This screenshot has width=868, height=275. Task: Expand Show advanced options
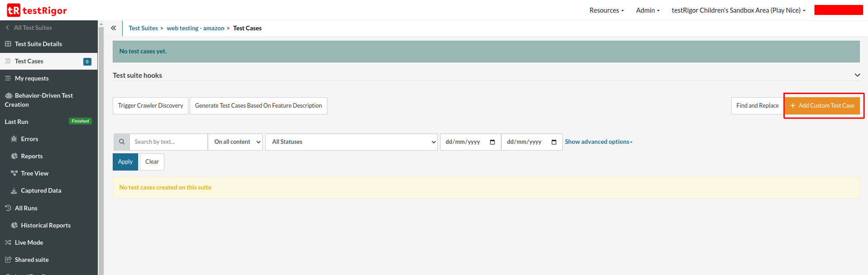click(x=598, y=142)
